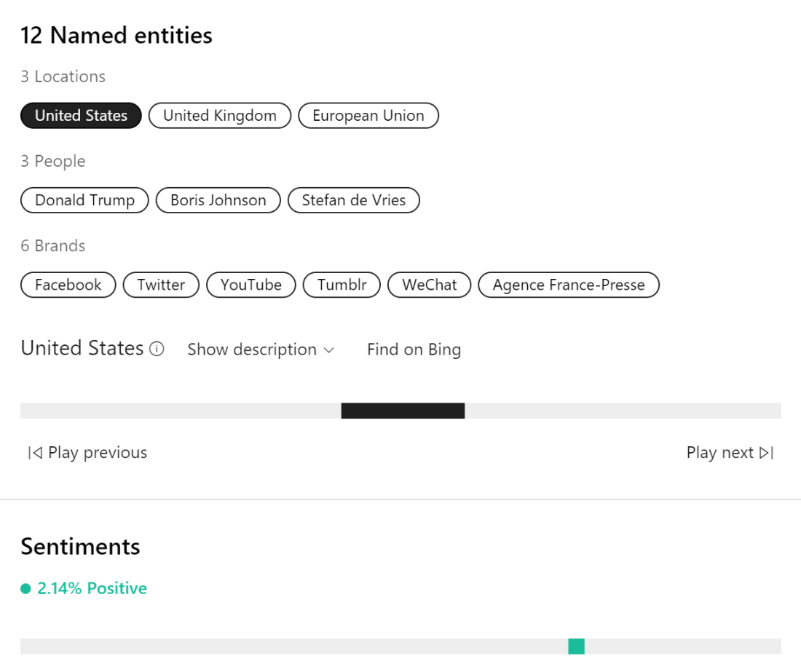
Task: Pick the Stefan de Vries tag
Action: 354,200
